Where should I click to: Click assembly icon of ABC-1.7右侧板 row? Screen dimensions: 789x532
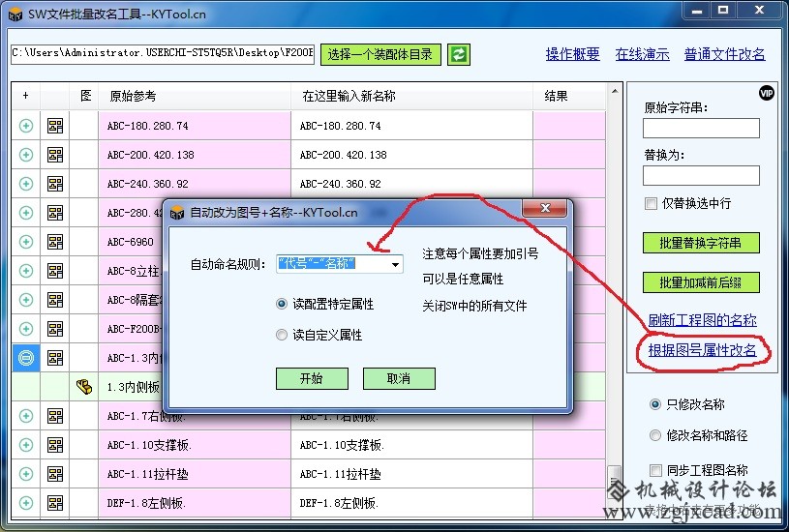pyautogui.click(x=55, y=416)
